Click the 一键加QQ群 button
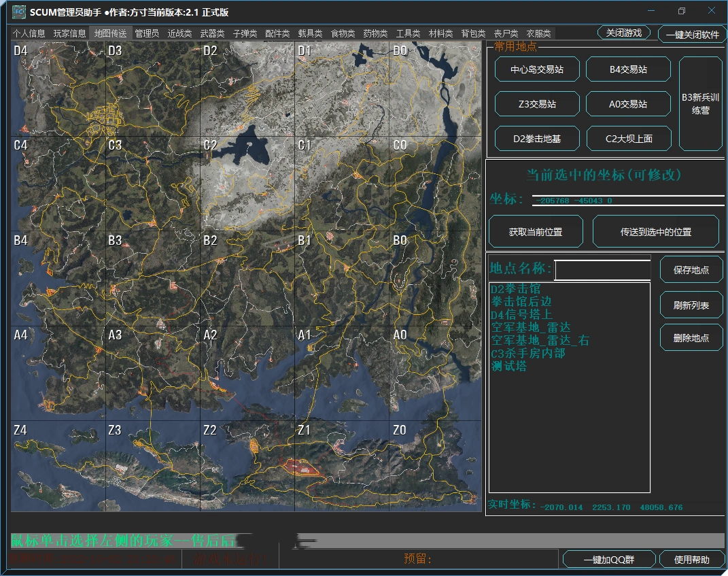This screenshot has height=576, width=728. [609, 560]
